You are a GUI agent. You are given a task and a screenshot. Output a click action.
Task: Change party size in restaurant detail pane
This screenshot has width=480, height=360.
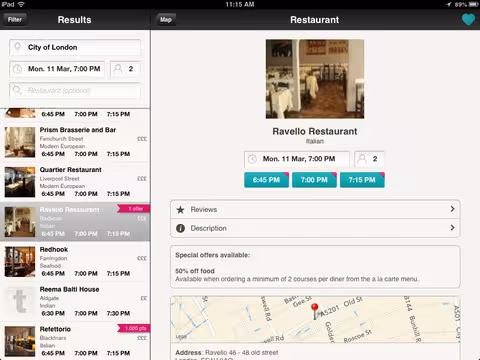(x=369, y=159)
